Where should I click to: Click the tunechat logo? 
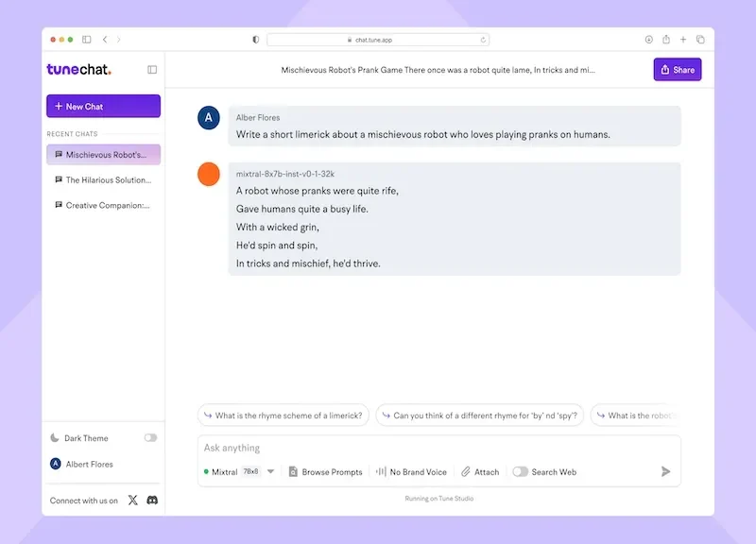tap(79, 69)
